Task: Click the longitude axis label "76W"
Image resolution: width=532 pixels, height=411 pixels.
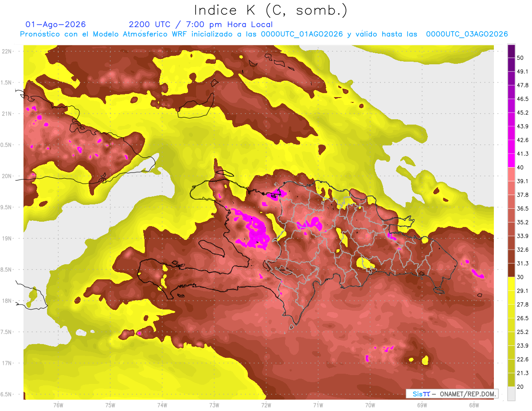Action: (x=58, y=405)
